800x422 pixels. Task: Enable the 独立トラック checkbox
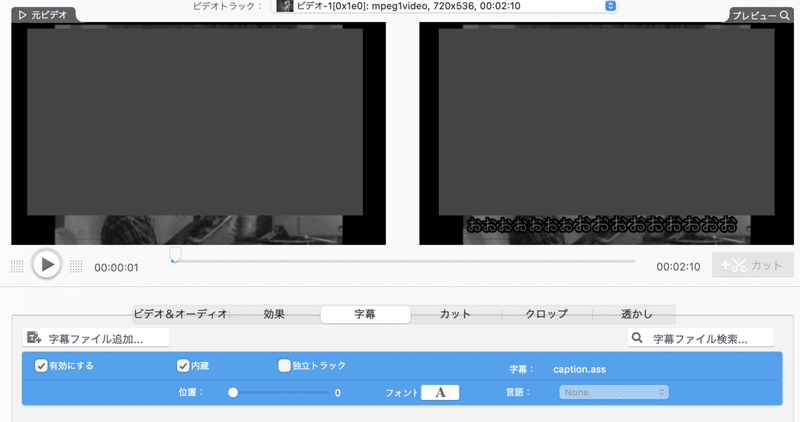(x=284, y=365)
